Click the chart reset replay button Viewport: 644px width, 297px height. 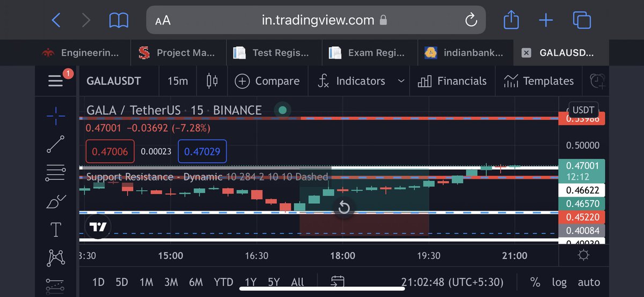pos(344,208)
